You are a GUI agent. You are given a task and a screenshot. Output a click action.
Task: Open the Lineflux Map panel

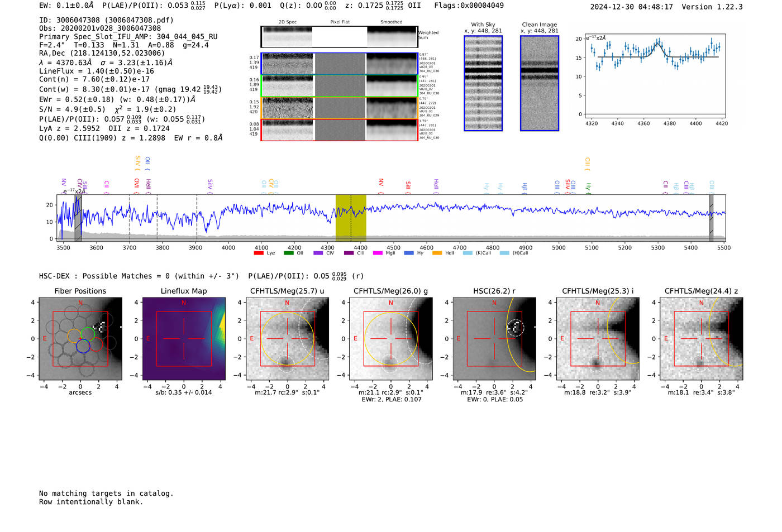[x=184, y=338]
